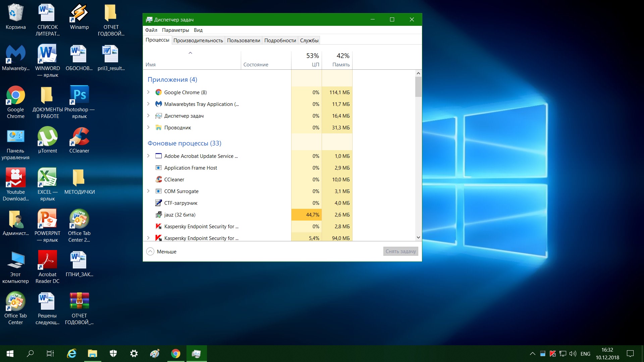Open File Explorer from the taskbar
The width and height of the screenshot is (644, 362).
point(92,354)
